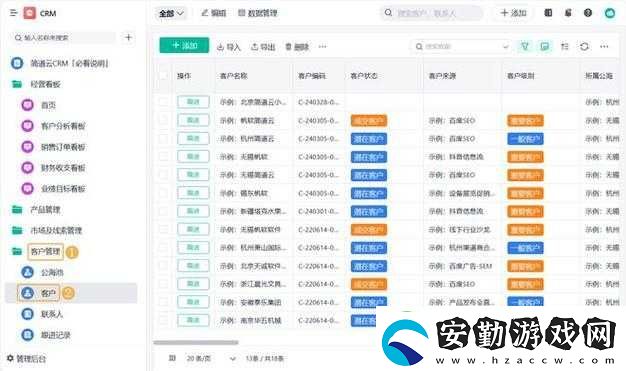Tick checkbox for 北京简道云小 row

(164, 102)
